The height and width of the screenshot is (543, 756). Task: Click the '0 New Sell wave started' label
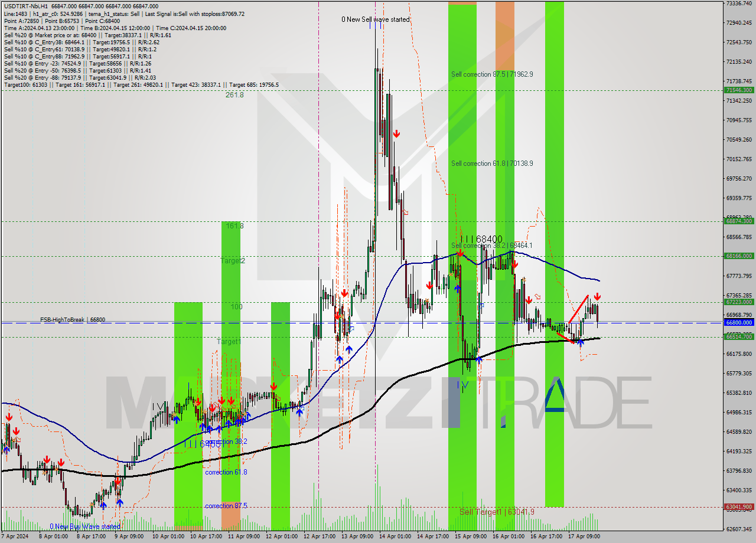[x=376, y=19]
